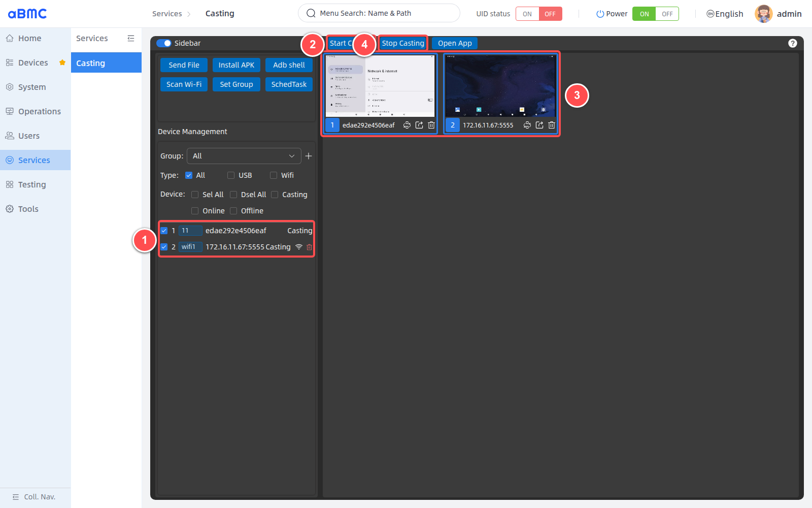Click the pop-out icon for 172.16.11.67:5555 tile
The height and width of the screenshot is (508, 812).
pyautogui.click(x=539, y=125)
